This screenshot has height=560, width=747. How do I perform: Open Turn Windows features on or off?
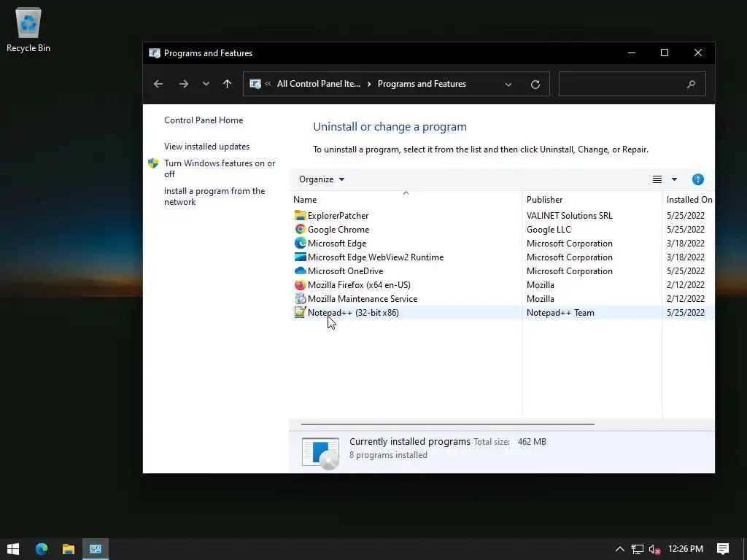click(220, 168)
